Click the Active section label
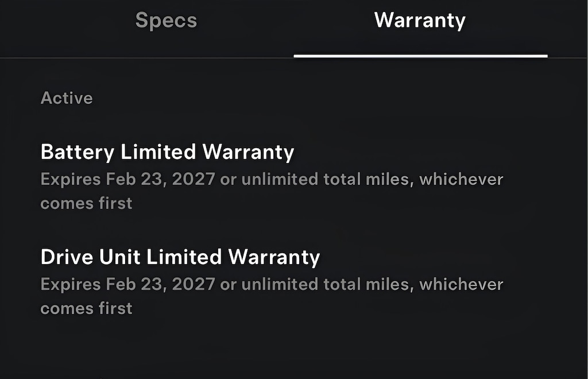The image size is (588, 379). click(67, 98)
